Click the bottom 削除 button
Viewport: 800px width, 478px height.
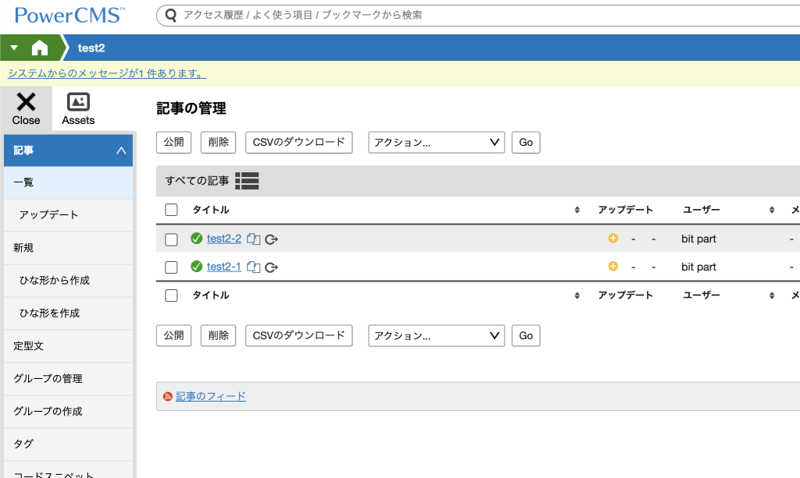coord(218,336)
